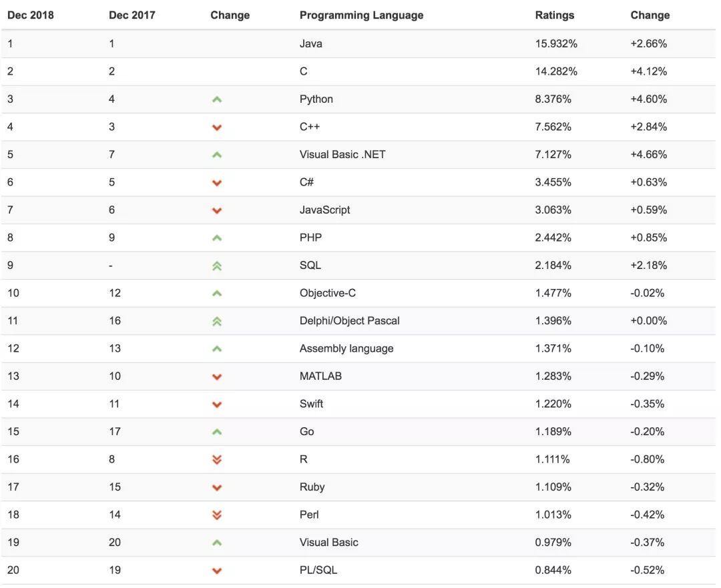The height and width of the screenshot is (588, 721).
Task: Click the double green up arrow beside SQL
Action: 217,266
